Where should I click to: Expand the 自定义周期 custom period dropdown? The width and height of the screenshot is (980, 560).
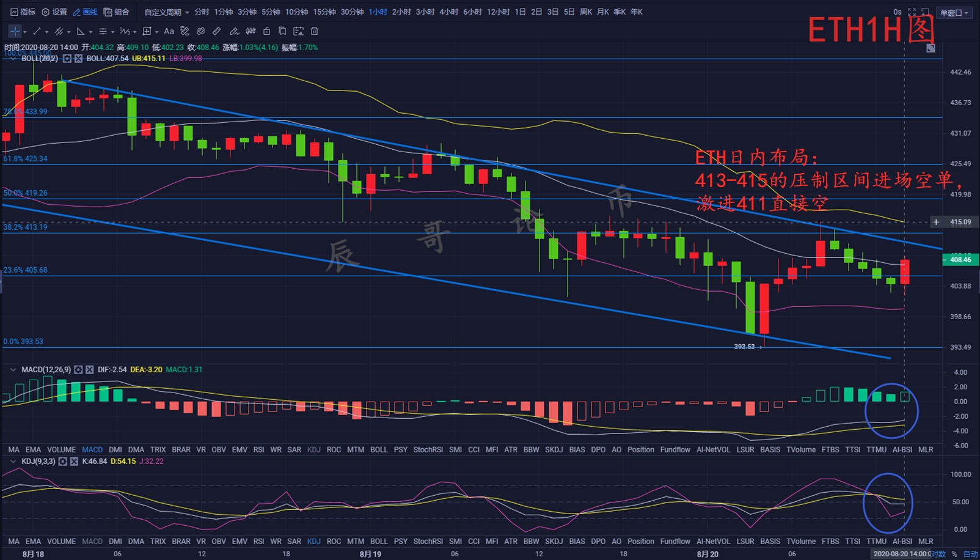pos(167,12)
